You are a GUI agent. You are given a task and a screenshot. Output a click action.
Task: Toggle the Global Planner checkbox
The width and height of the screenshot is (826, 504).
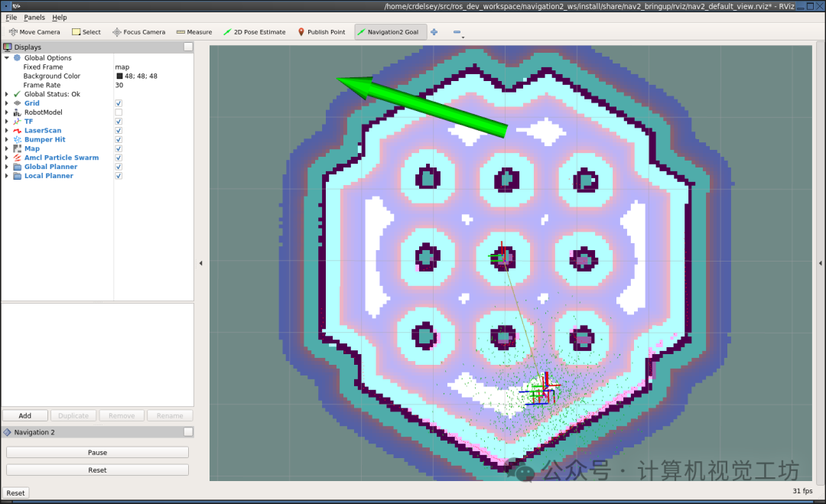119,167
